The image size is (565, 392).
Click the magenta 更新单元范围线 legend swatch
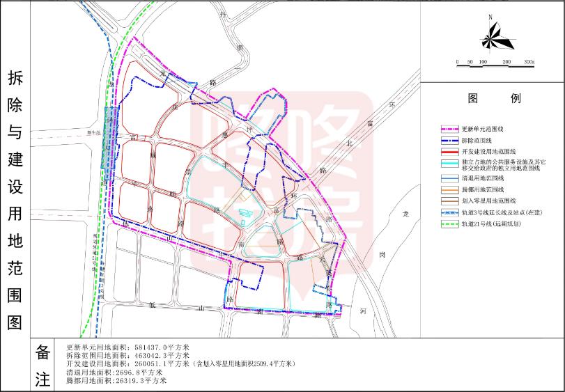(449, 130)
